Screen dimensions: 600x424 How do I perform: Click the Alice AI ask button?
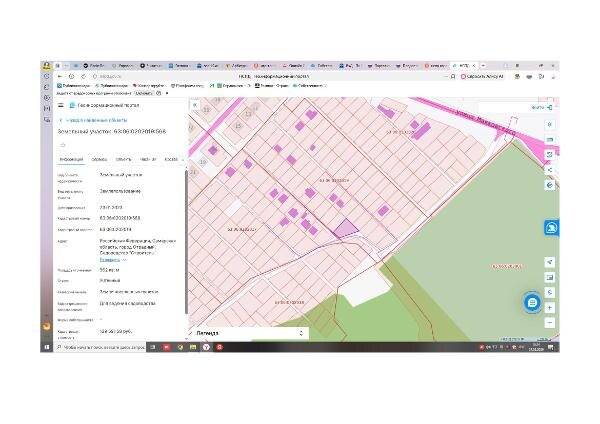tap(482, 77)
